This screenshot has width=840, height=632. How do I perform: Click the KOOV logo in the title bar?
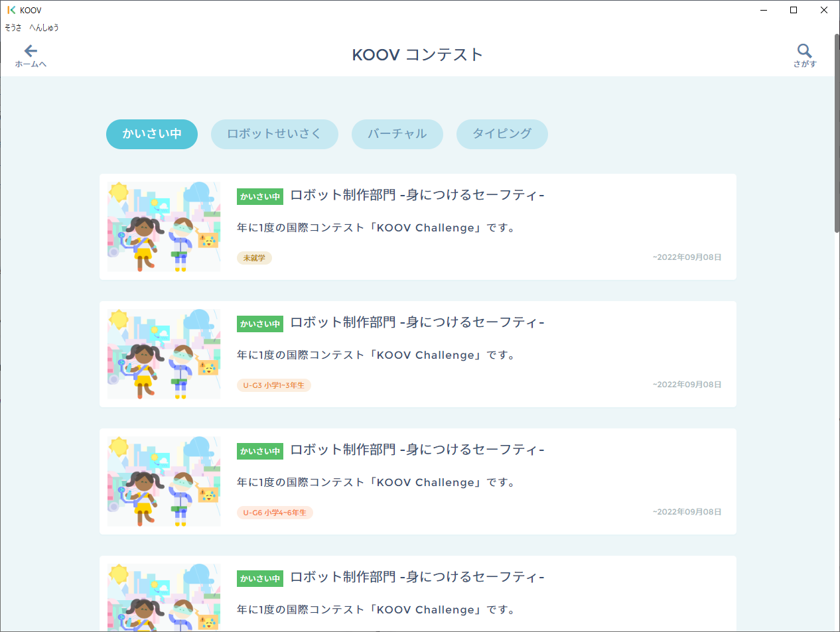[11, 10]
